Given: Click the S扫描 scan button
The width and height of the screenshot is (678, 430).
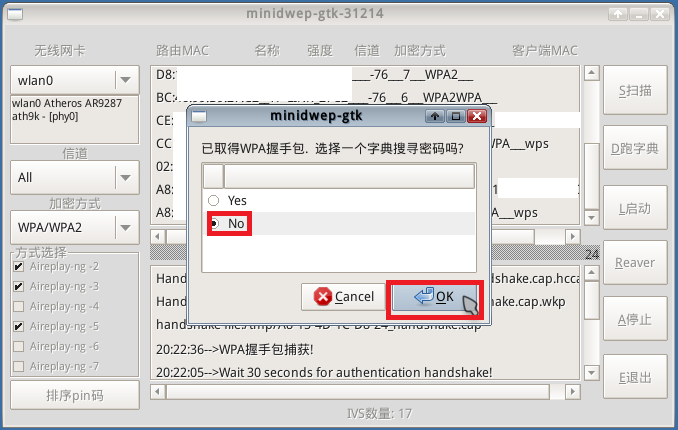Looking at the screenshot, I should pyautogui.click(x=635, y=90).
